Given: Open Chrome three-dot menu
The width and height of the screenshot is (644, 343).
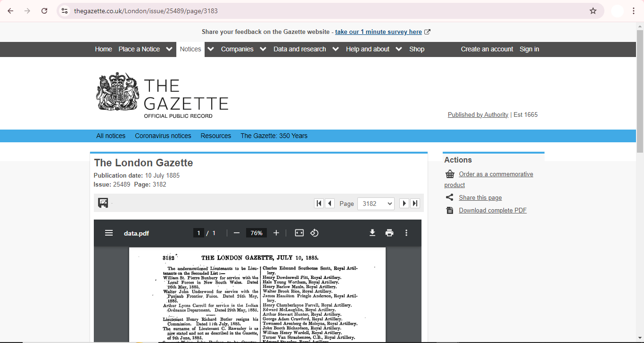Looking at the screenshot, I should tap(634, 11).
